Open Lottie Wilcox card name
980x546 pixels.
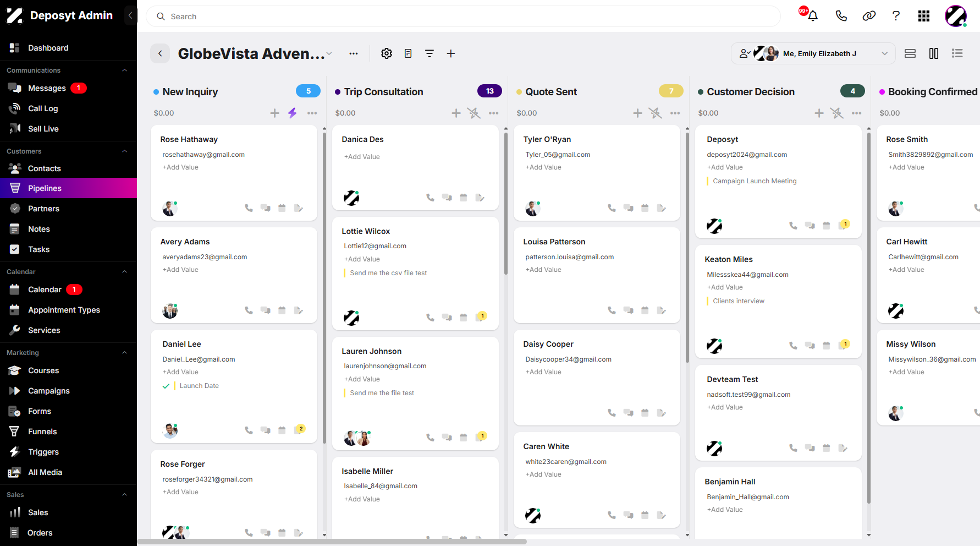366,231
